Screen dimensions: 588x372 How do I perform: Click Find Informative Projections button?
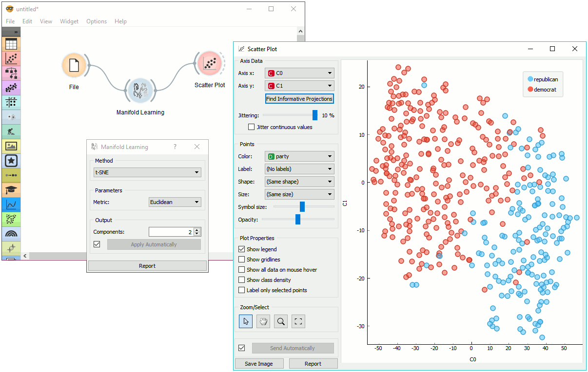[x=299, y=99]
